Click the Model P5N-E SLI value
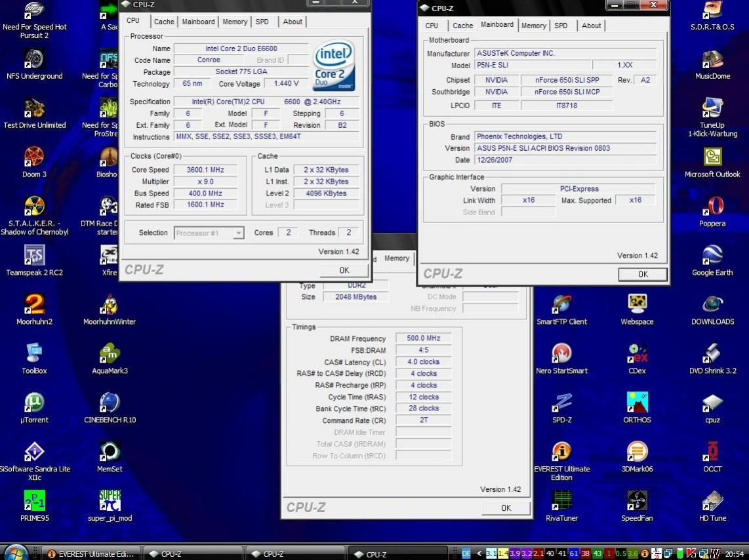This screenshot has width=749, height=560. (x=532, y=65)
